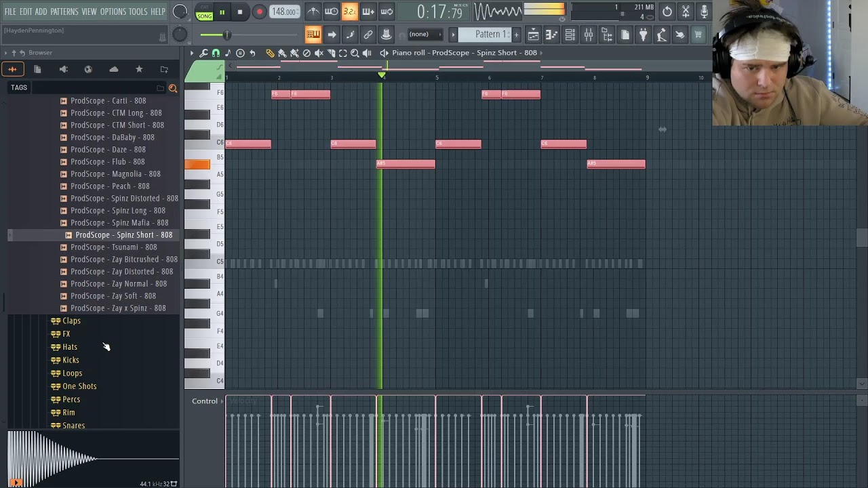Open the browser Plugins speaker tab

tap(63, 69)
